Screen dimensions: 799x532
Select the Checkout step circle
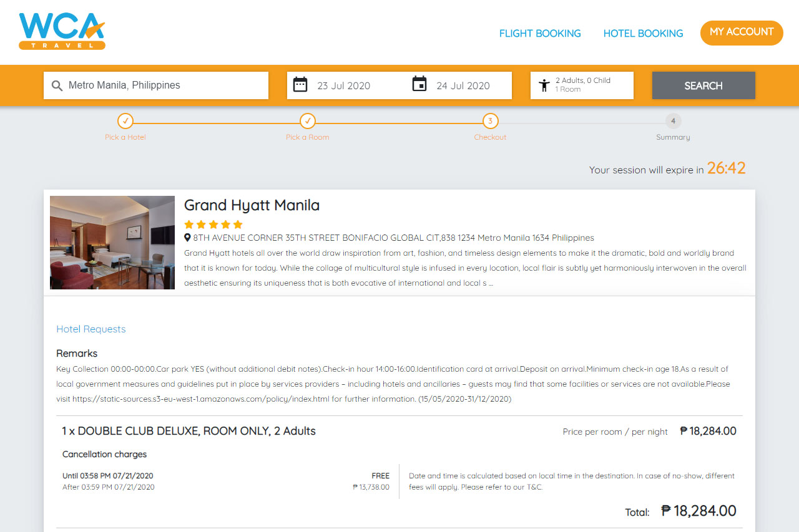[490, 121]
